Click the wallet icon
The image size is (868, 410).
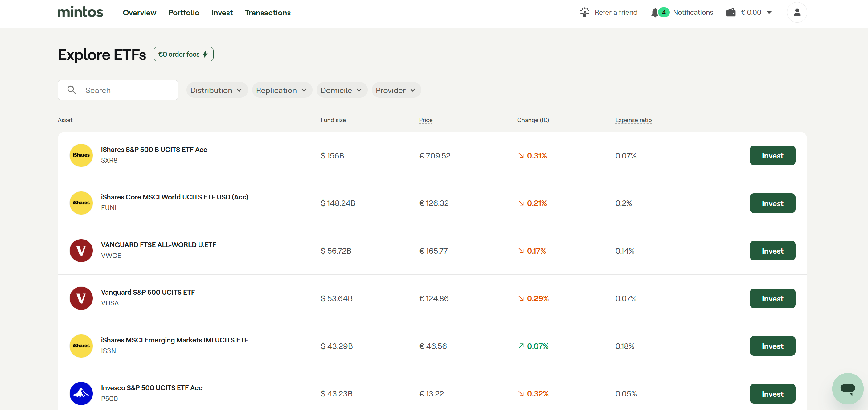point(731,12)
